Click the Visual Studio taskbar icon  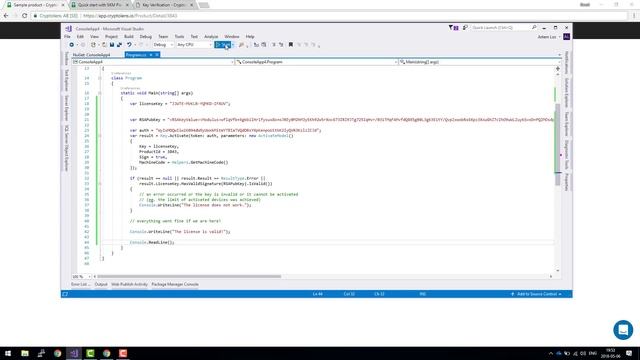pyautogui.click(x=74, y=353)
